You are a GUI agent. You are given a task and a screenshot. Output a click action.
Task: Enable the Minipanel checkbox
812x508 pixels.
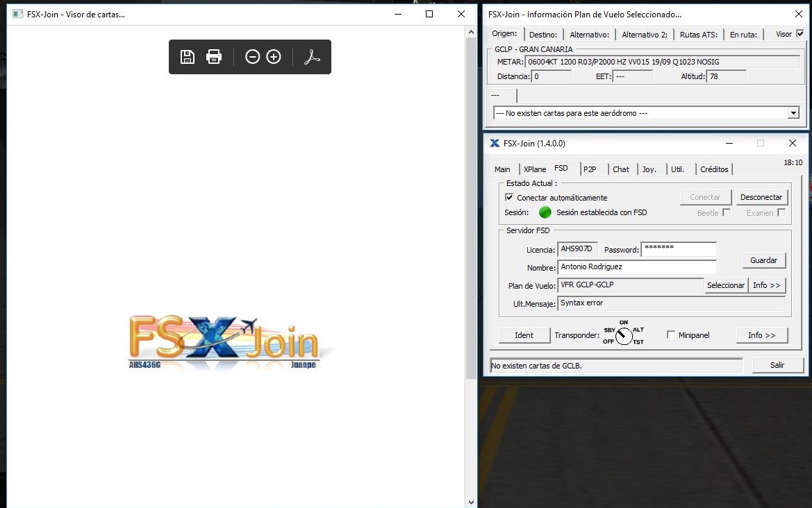tap(671, 335)
